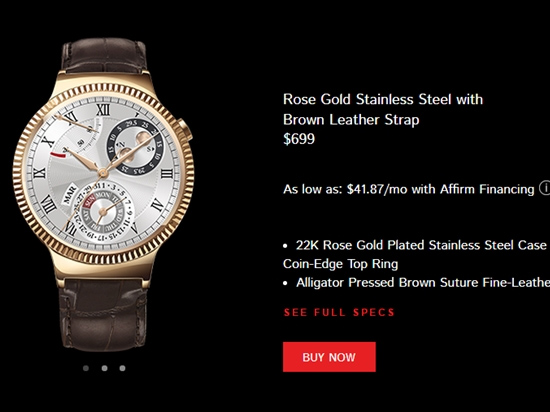
Task: Select the first carousel dot indicator
Action: [x=86, y=368]
